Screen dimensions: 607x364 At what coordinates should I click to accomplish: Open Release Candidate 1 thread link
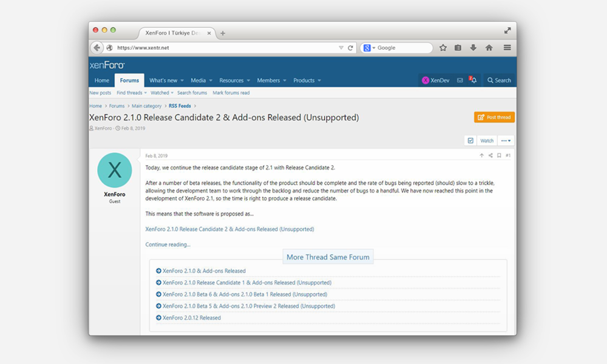247,283
